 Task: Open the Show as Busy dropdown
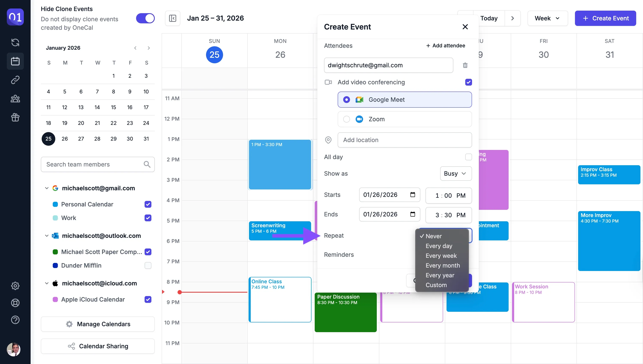pos(455,174)
